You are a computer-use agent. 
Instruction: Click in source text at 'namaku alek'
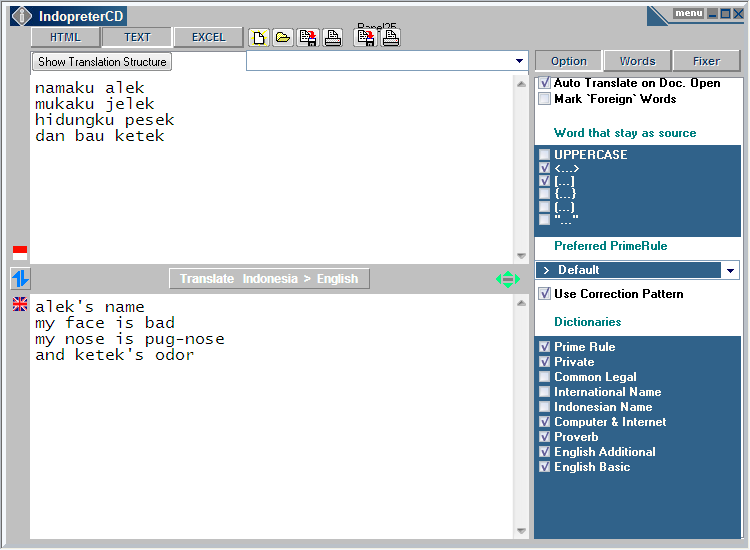[x=89, y=88]
